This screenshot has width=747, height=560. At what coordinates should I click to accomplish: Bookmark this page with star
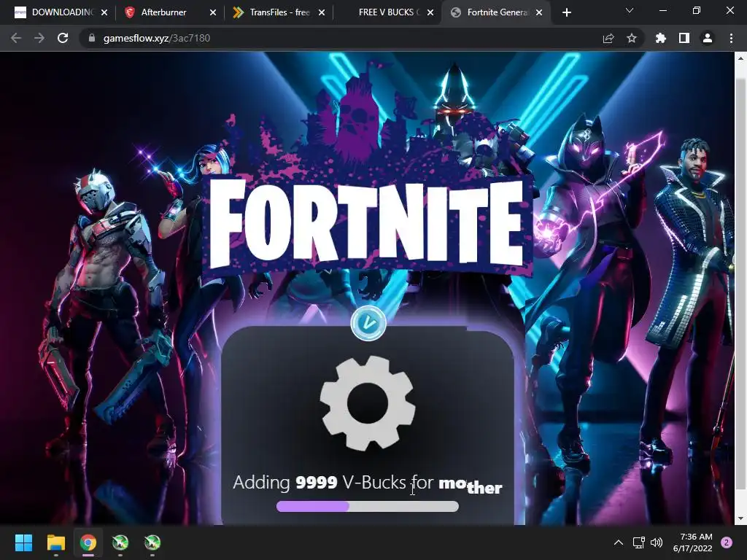[632, 38]
